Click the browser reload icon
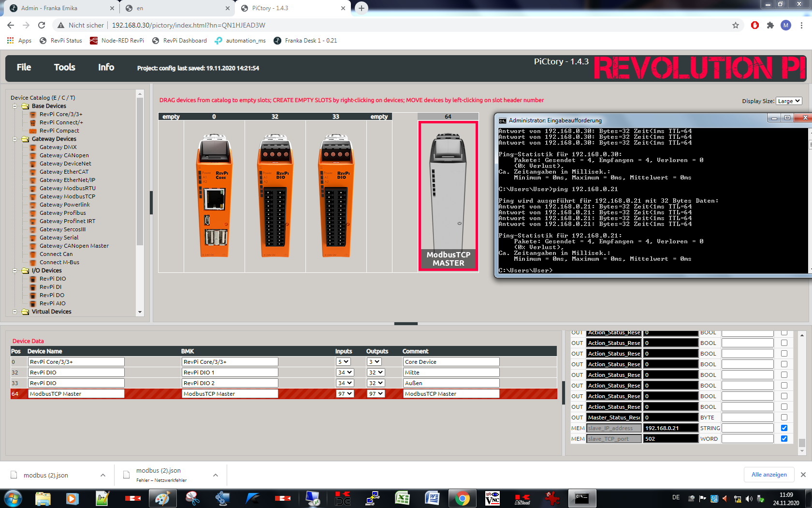This screenshot has height=508, width=812. 42,25
